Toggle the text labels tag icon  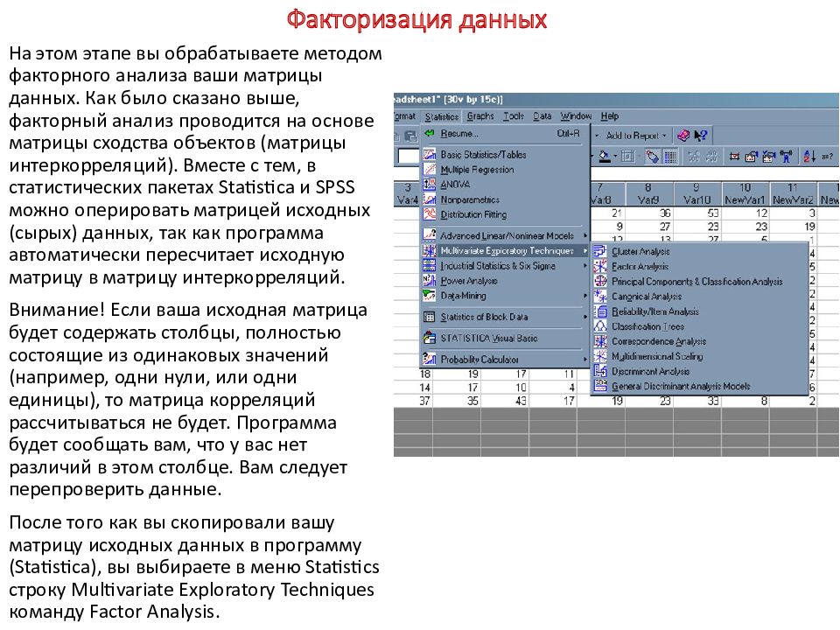[x=652, y=157]
